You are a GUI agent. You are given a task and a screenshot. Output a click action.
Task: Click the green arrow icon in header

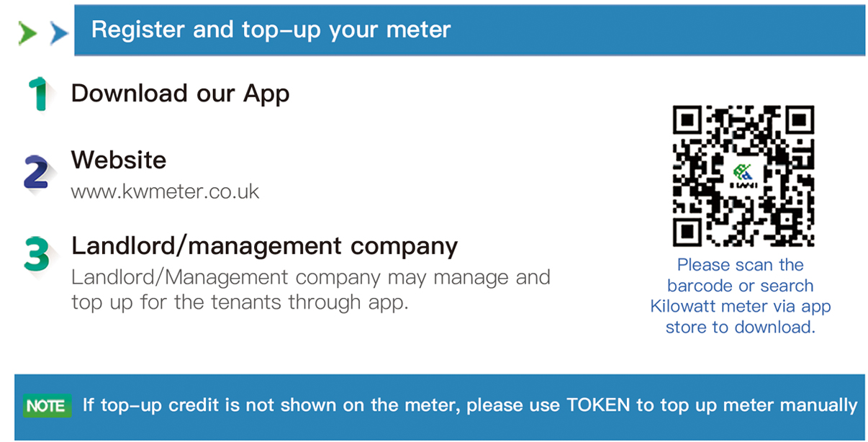pos(27,33)
